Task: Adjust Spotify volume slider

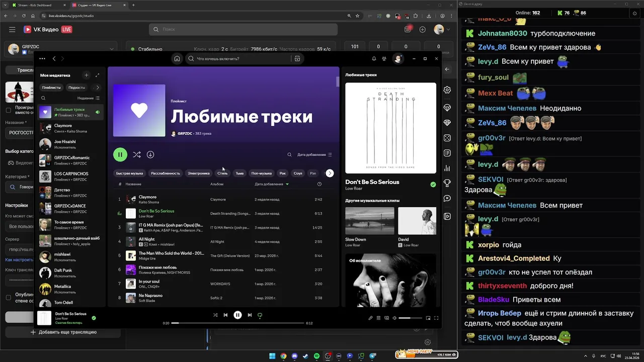Action: tap(411, 318)
